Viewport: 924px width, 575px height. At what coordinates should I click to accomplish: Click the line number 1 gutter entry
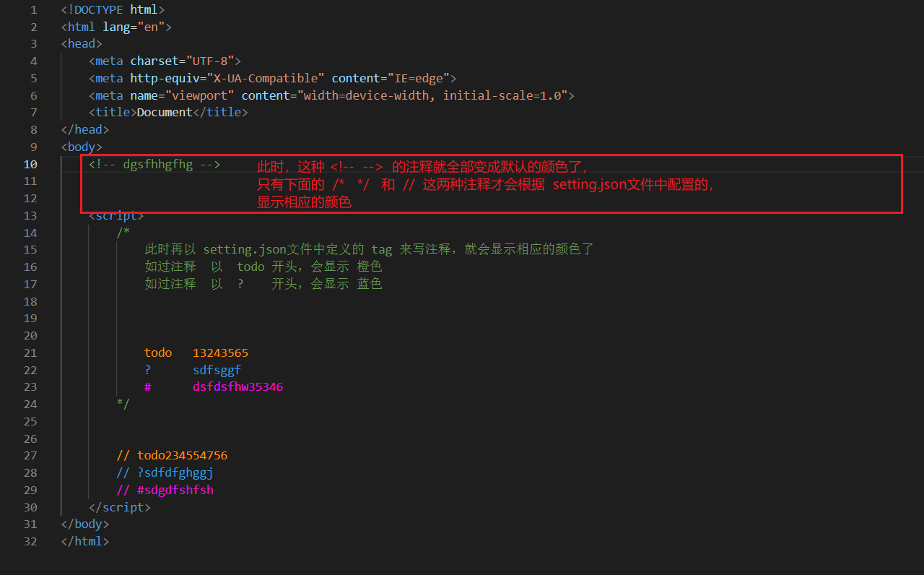coord(33,10)
